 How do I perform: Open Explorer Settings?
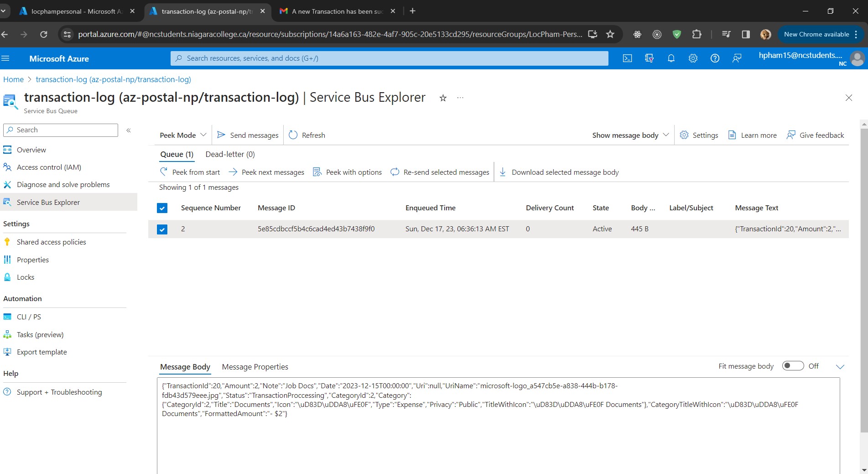click(x=699, y=135)
